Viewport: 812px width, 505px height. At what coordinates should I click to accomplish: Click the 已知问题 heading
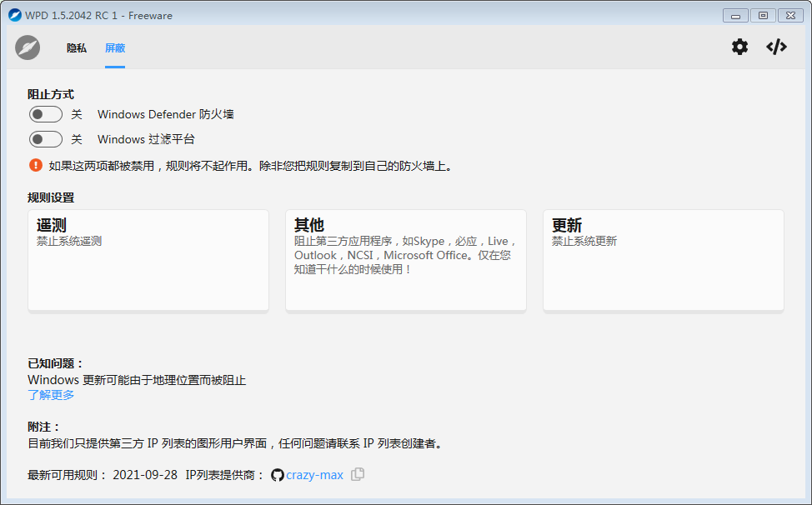pos(55,363)
